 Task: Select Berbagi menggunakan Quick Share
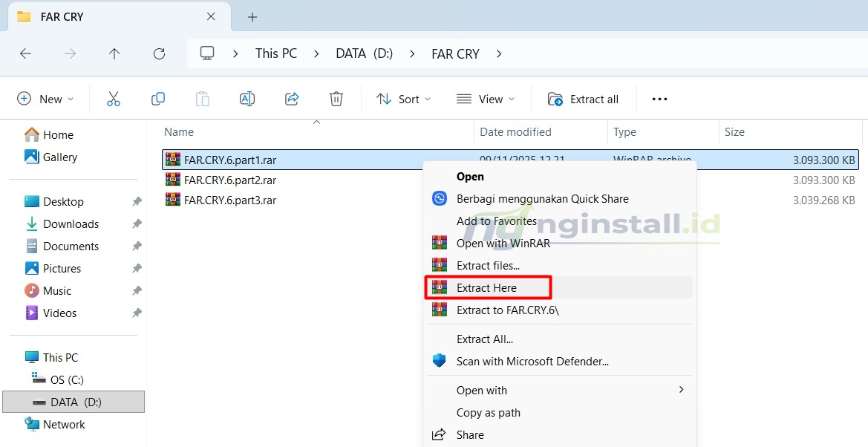click(x=543, y=199)
